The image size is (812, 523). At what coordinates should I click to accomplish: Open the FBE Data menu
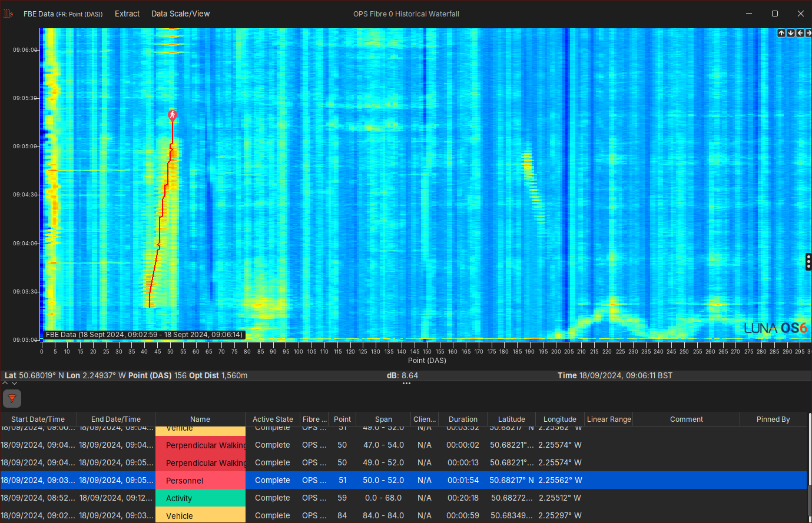(x=62, y=14)
